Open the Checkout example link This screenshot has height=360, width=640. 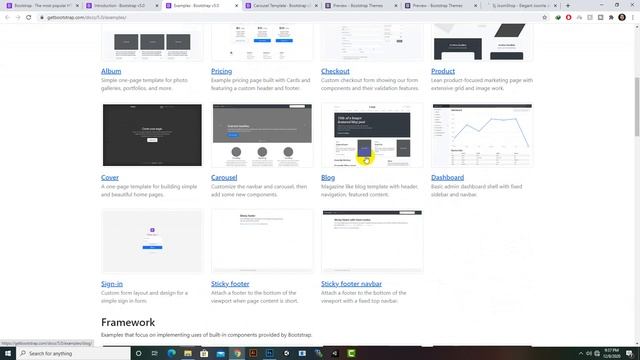(335, 71)
